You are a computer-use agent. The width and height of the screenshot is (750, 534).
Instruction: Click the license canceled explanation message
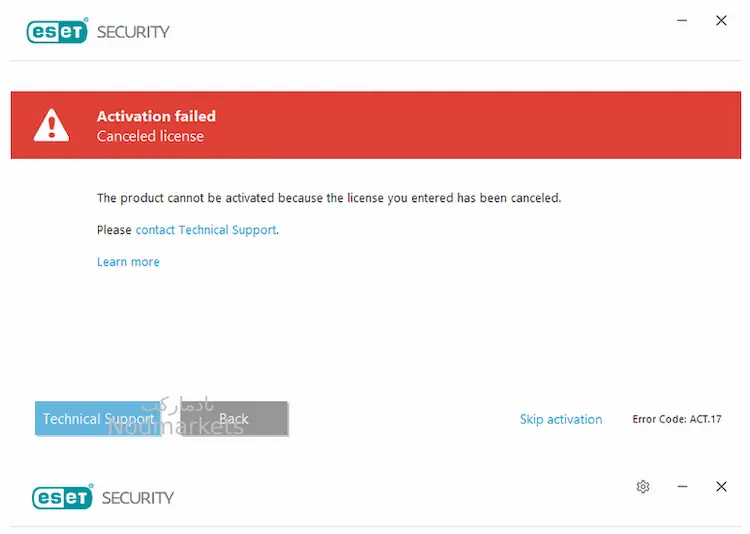329,198
